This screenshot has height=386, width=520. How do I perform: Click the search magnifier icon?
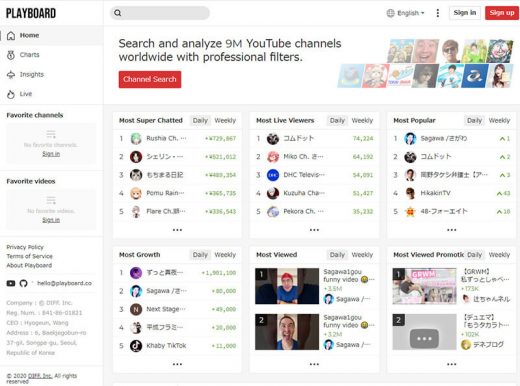pos(118,13)
